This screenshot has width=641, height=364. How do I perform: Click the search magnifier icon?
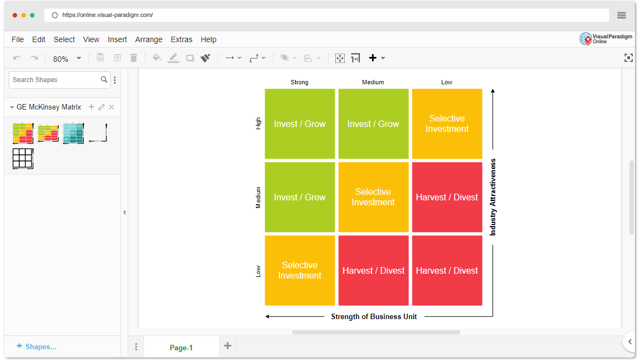point(104,80)
